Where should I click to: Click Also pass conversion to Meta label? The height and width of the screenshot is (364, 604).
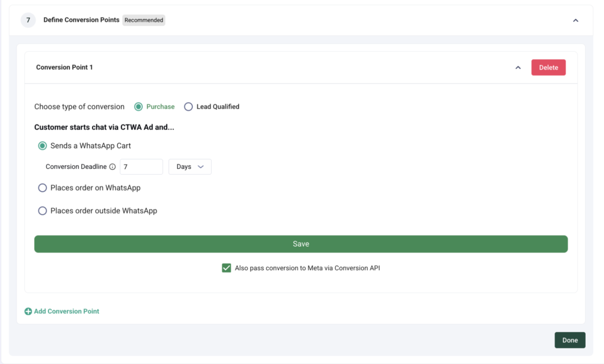[307, 268]
